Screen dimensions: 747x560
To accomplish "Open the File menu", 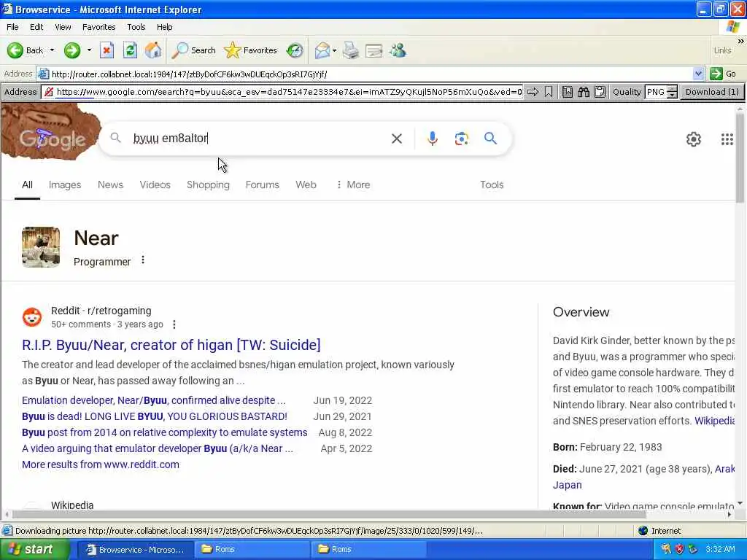I will pos(12,27).
